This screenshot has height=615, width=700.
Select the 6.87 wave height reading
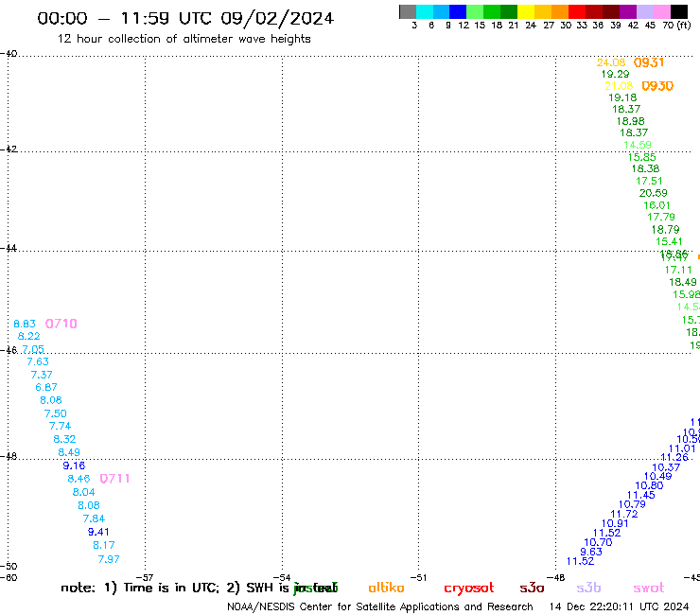tap(46, 387)
